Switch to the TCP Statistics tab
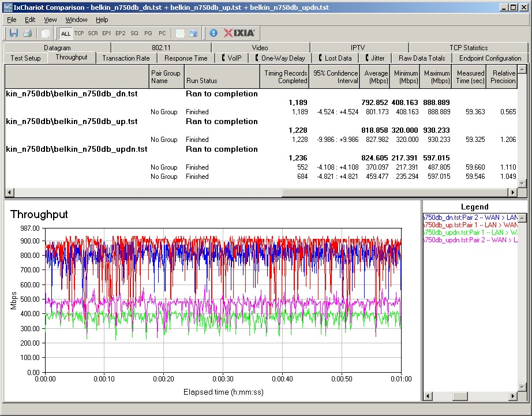532x416 pixels. coord(469,47)
